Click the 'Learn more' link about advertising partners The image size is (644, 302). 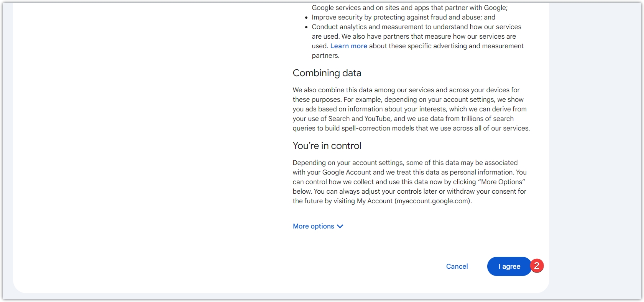point(348,46)
